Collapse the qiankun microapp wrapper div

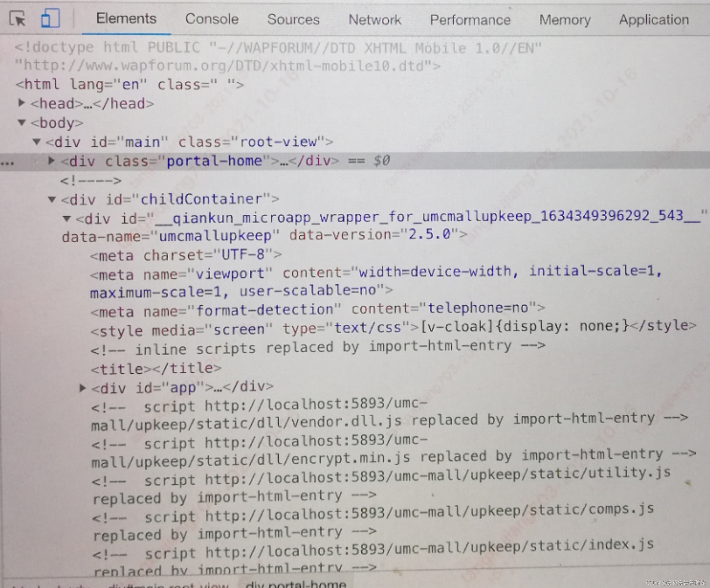point(67,219)
